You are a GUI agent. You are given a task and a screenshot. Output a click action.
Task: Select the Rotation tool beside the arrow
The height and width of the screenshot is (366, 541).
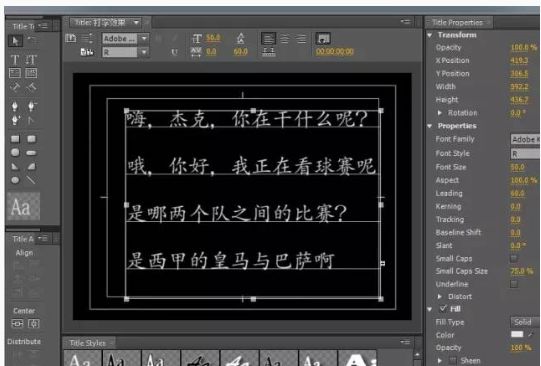pos(31,40)
